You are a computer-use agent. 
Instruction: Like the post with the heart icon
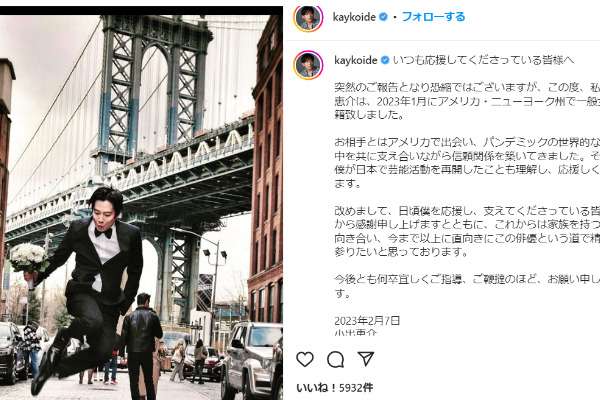[305, 359]
